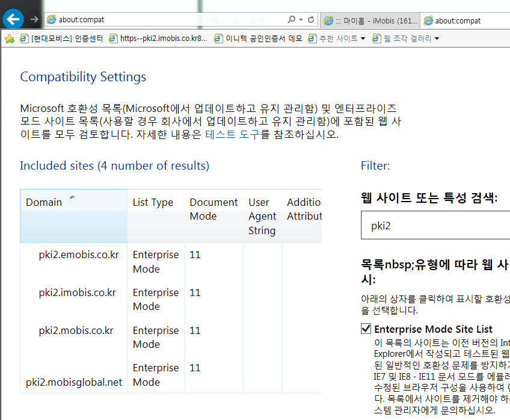Open the 이니텍 공인인증서 데모 favorite
The height and width of the screenshot is (420, 510).
258,39
